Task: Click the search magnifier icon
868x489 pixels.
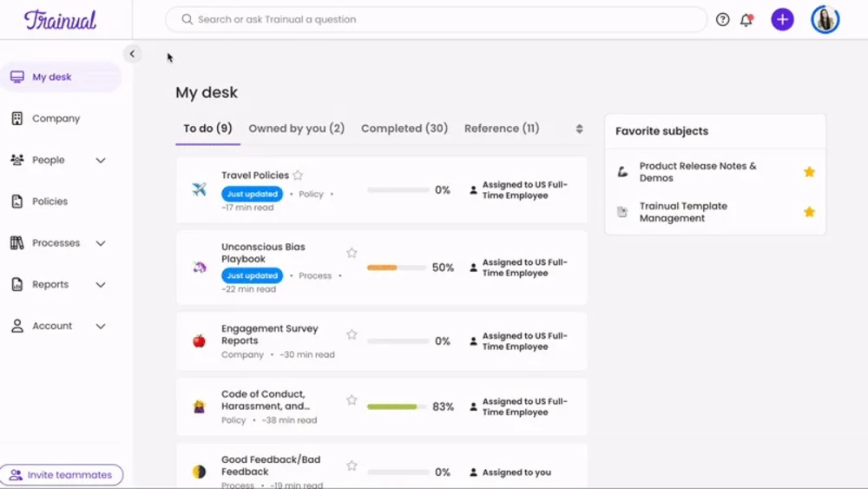Action: click(187, 19)
